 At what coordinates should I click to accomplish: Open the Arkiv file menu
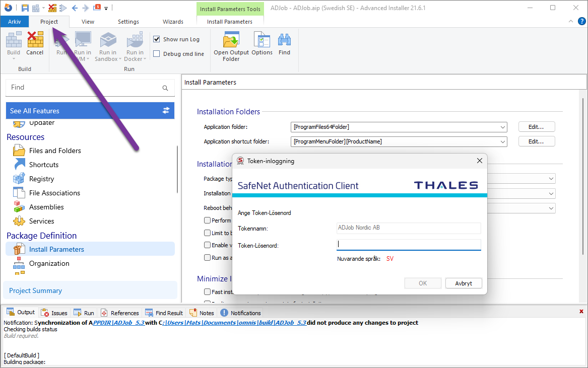point(15,22)
